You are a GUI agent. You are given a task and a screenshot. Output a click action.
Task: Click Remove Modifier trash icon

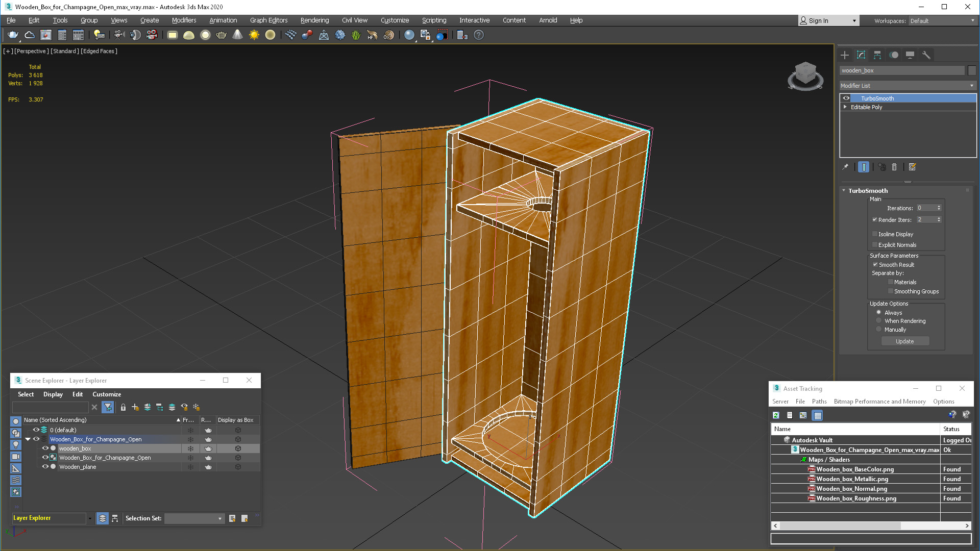[x=894, y=167]
